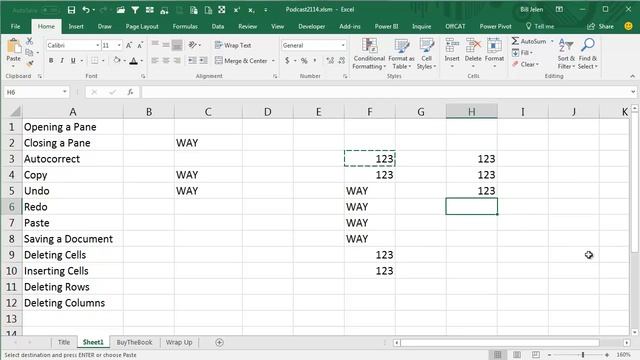Decrease indent icon
This screenshot has height=360, width=640.
(x=192, y=61)
